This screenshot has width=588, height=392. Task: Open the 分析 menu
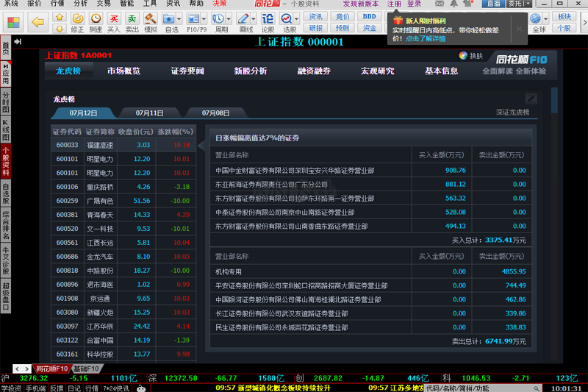tap(80, 4)
